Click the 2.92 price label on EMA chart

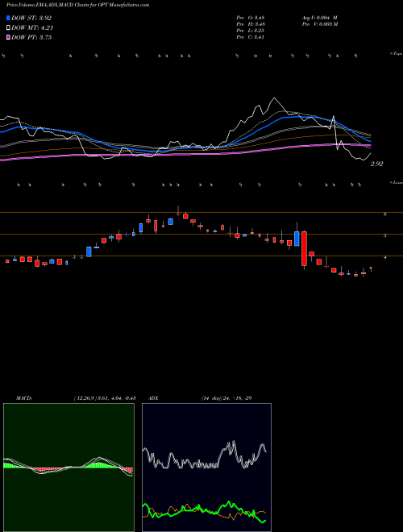pyautogui.click(x=377, y=164)
